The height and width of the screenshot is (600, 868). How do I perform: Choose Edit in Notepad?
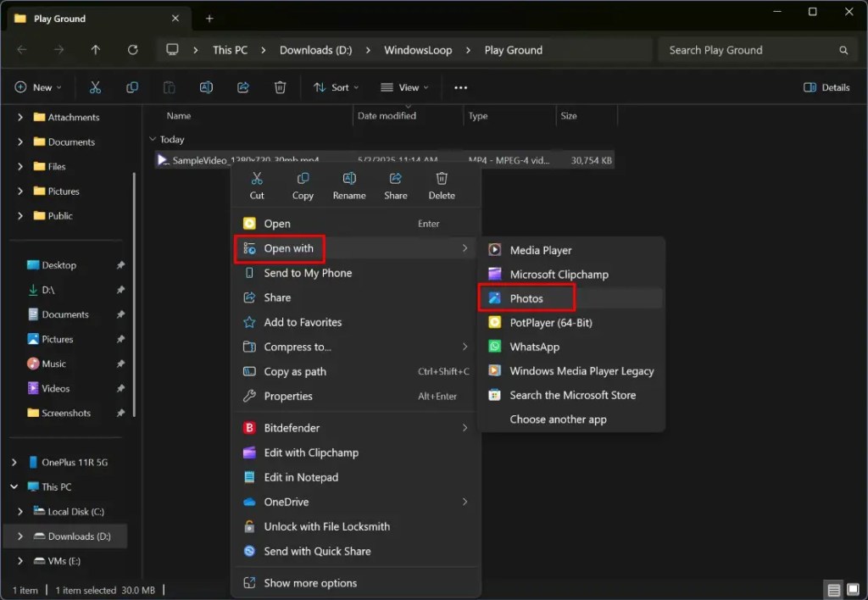[x=355, y=477]
